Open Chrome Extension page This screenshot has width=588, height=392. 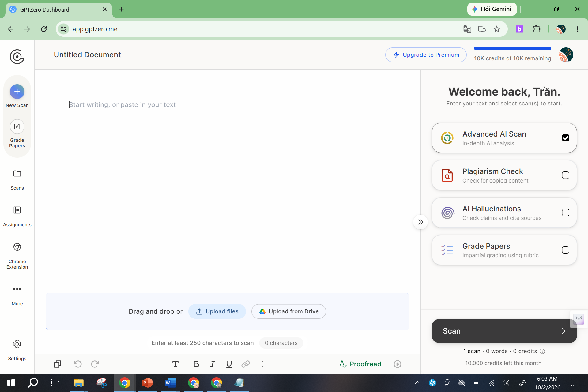[17, 256]
